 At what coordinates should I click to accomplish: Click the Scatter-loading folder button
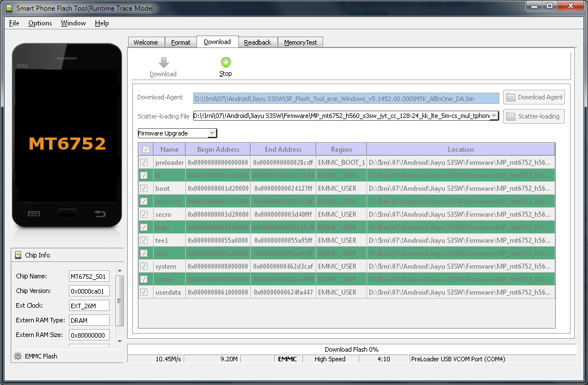534,116
